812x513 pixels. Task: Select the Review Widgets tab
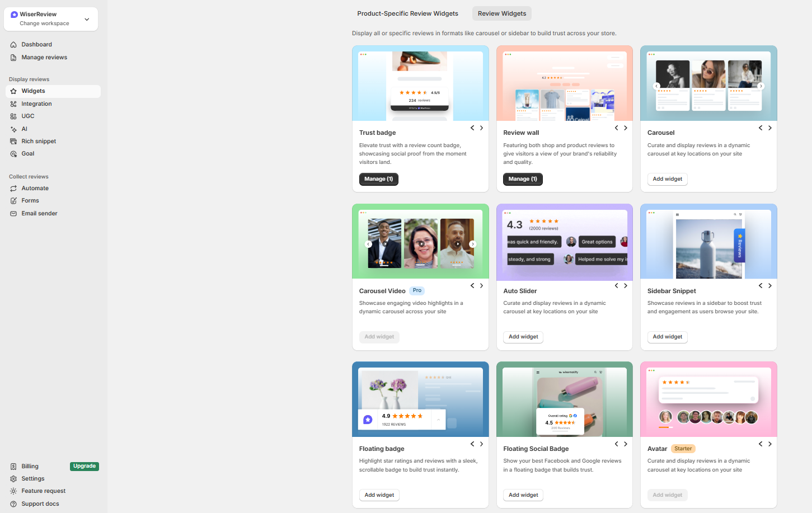point(501,13)
